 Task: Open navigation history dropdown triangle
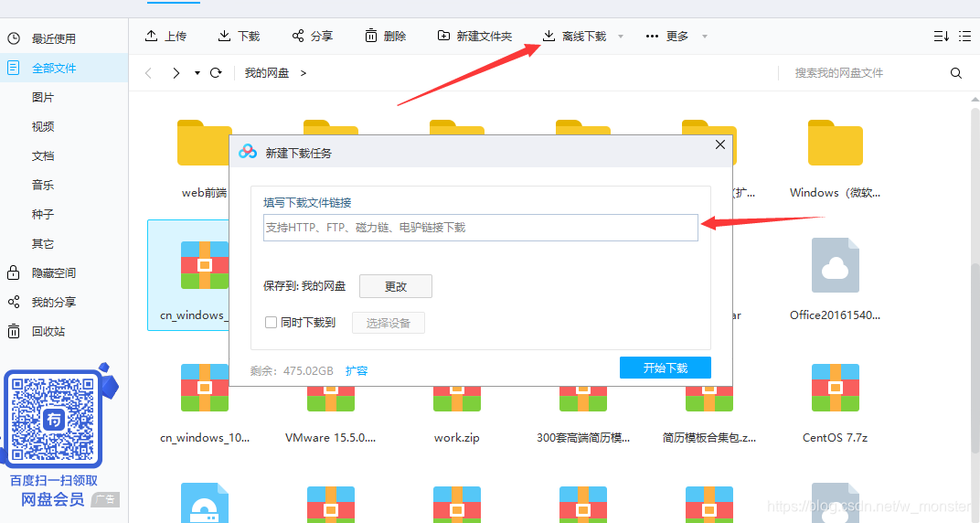(x=197, y=73)
